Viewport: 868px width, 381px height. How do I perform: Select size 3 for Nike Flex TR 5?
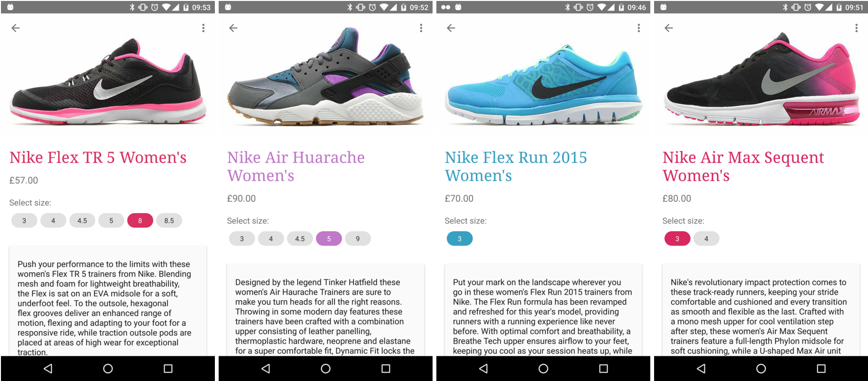pyautogui.click(x=24, y=220)
